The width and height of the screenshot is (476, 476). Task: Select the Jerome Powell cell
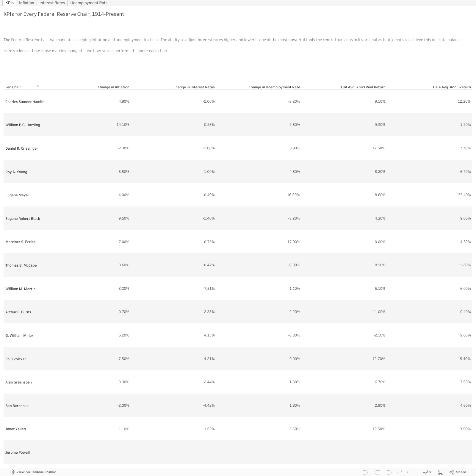click(x=18, y=452)
